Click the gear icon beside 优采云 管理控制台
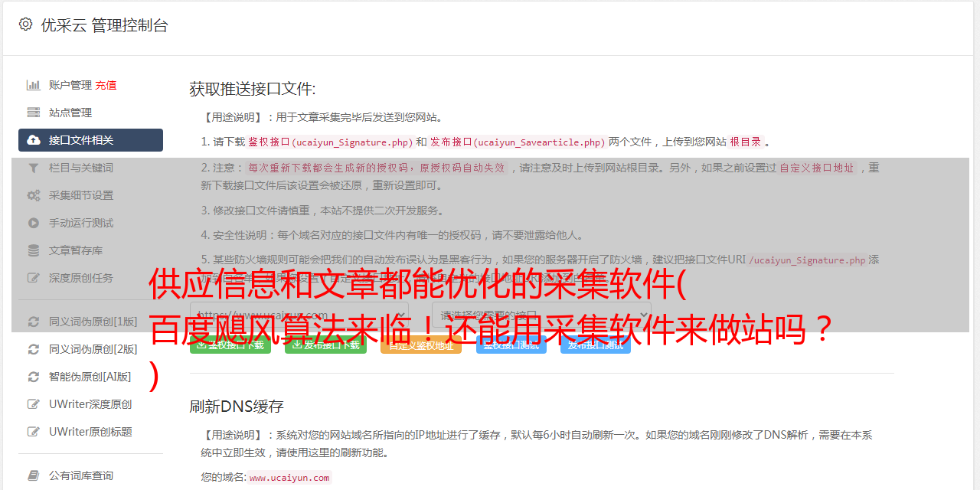 pyautogui.click(x=25, y=24)
